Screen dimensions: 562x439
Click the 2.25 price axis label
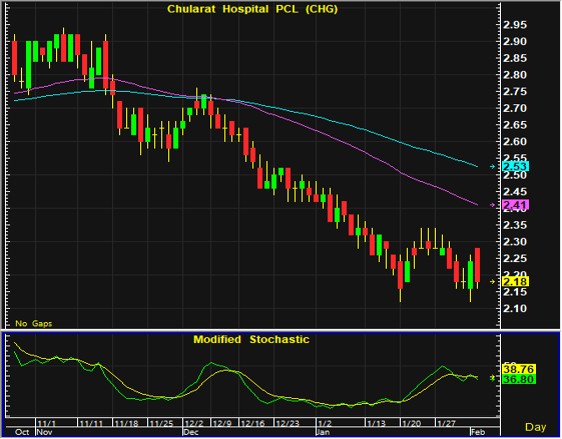coord(515,258)
